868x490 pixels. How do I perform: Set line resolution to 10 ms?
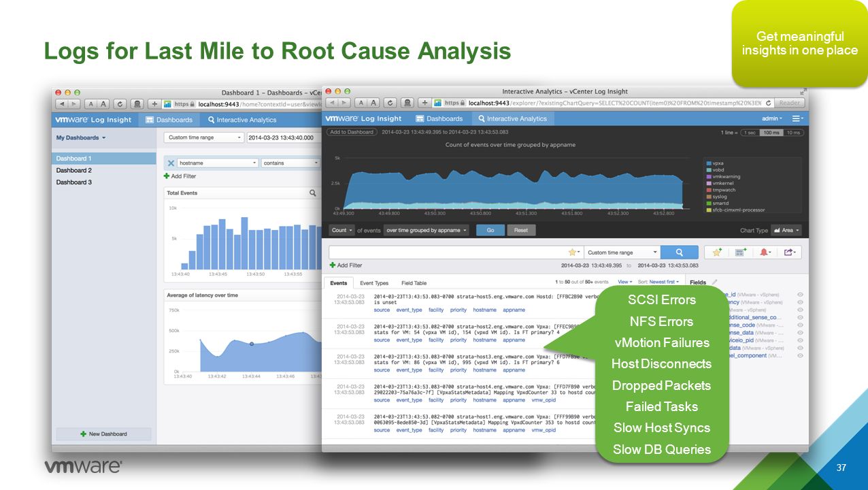point(793,132)
